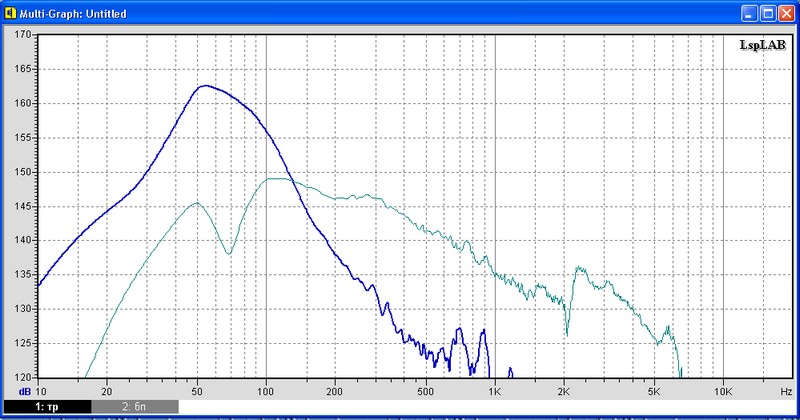Click the 140 value on the dB axis

pyautogui.click(x=23, y=240)
